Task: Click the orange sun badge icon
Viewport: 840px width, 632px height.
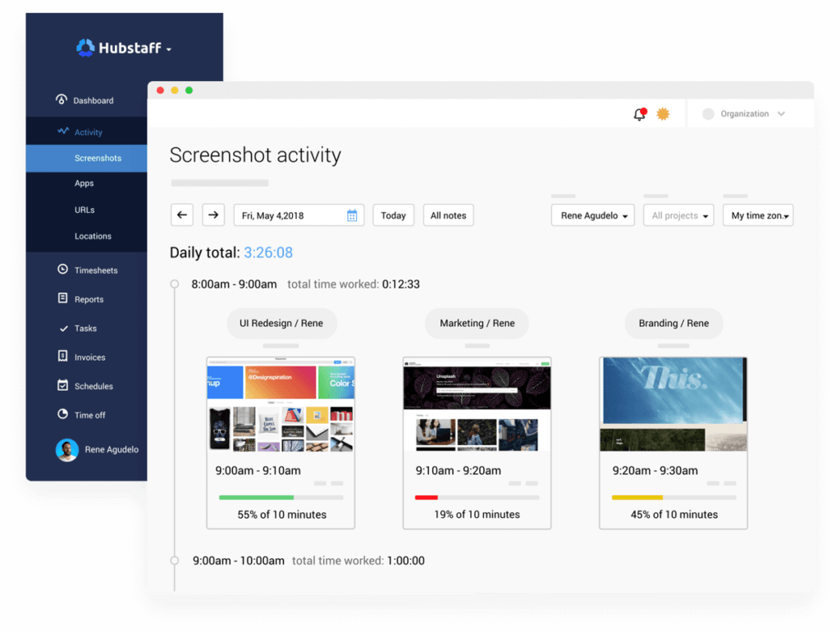Action: tap(663, 113)
